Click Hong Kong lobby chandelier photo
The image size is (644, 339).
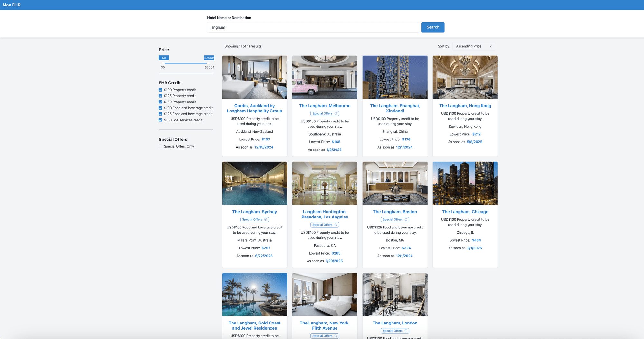point(465,77)
